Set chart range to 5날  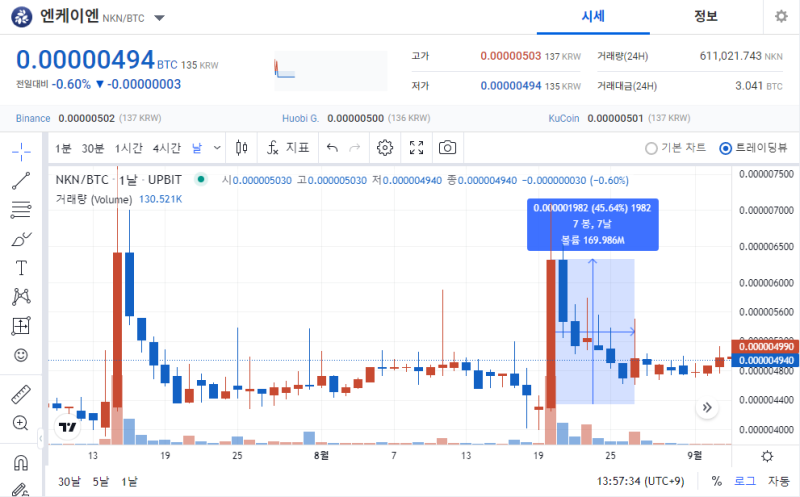tap(101, 482)
